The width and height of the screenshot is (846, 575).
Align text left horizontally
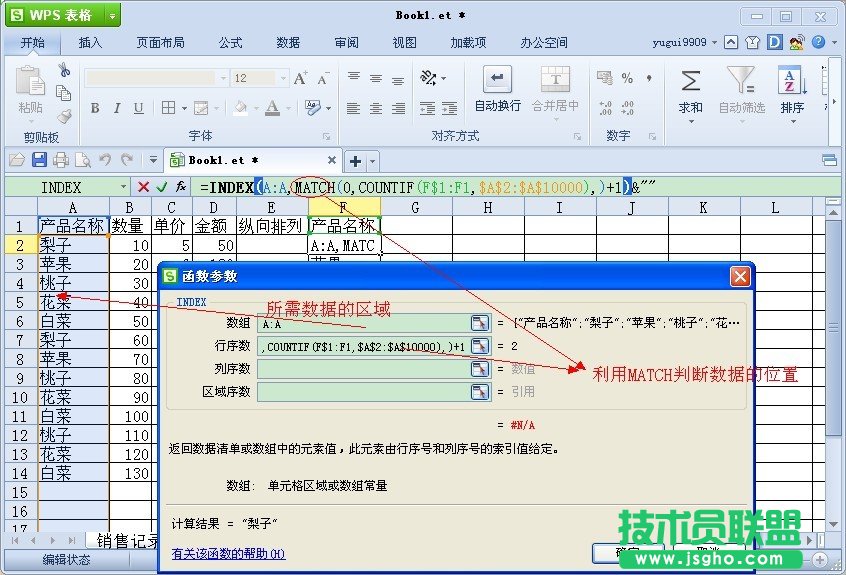(353, 108)
